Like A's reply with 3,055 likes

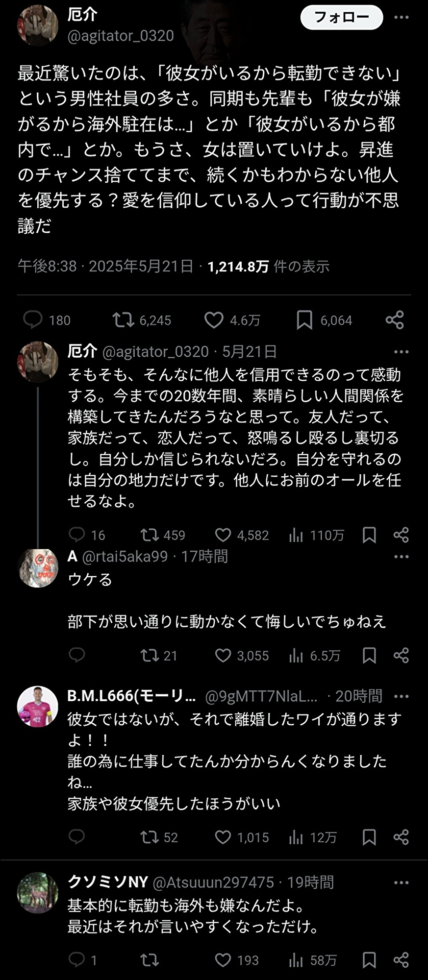[224, 656]
